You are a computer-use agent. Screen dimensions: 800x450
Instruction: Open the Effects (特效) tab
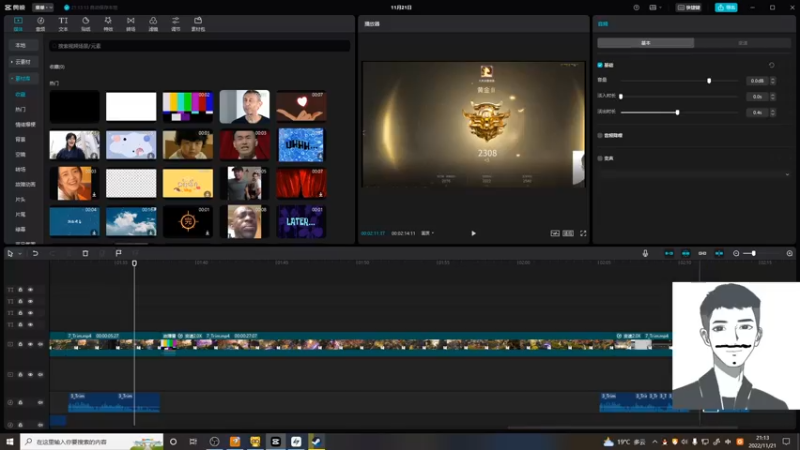tap(108, 23)
